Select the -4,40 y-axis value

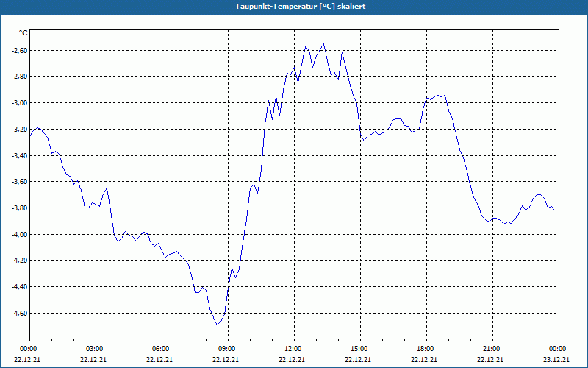18,287
